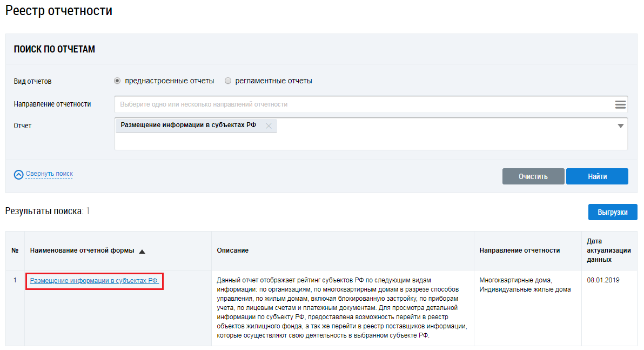This screenshot has width=644, height=350.
Task: Select the "регламентные отчеты" radio button
Action: point(228,81)
